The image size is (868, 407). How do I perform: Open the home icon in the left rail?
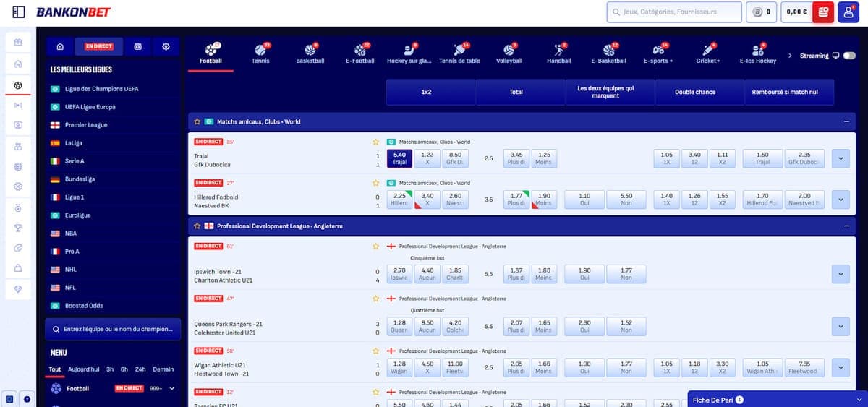point(18,64)
